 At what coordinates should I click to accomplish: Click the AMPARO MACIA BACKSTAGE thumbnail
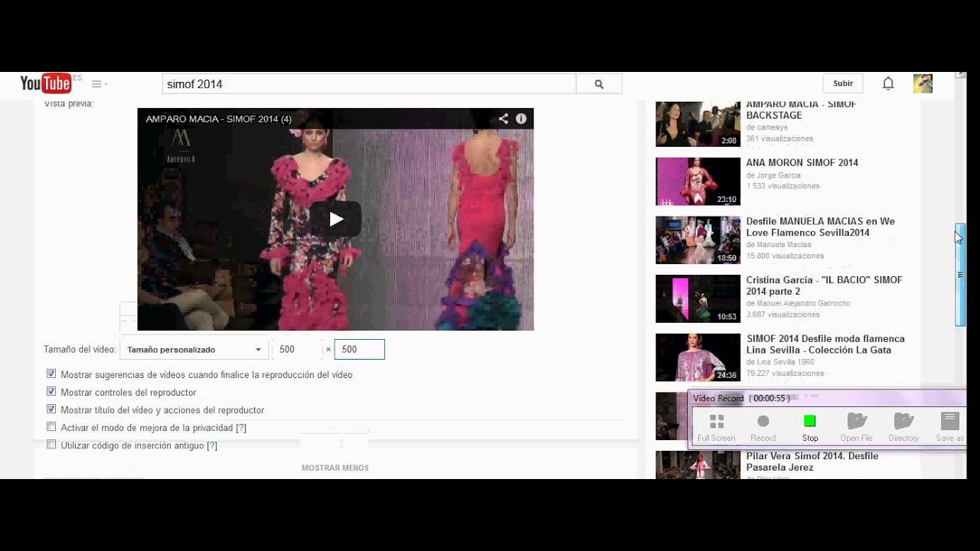698,123
